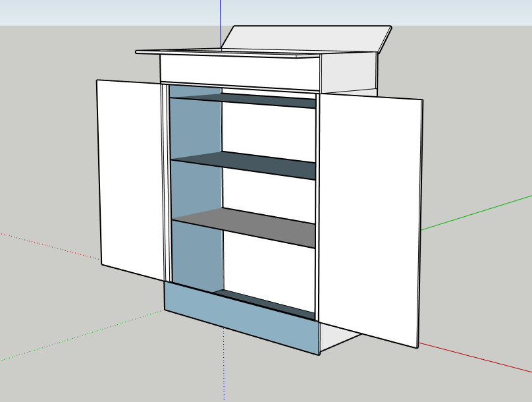Click the solid green axis line
The height and width of the screenshot is (402, 532).
pyautogui.click(x=474, y=213)
